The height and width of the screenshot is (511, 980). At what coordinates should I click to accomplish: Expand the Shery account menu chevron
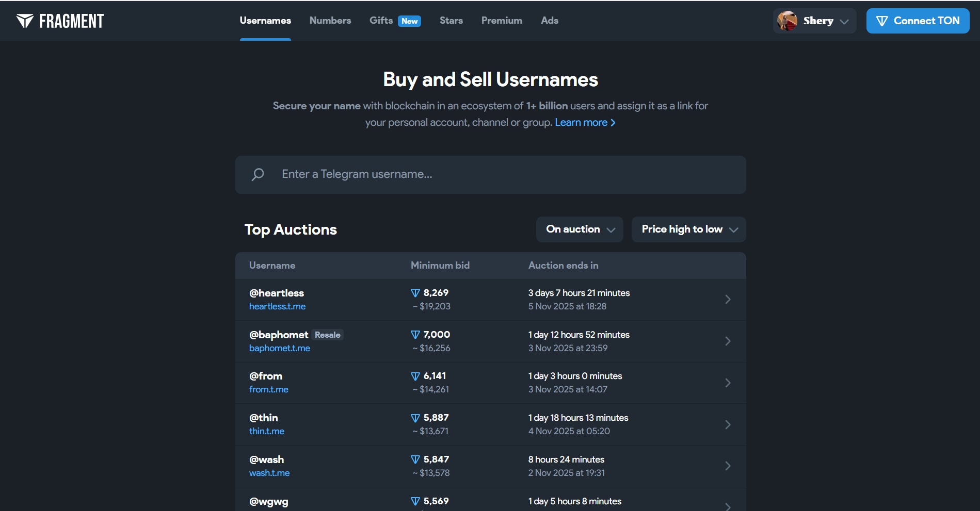tap(844, 22)
